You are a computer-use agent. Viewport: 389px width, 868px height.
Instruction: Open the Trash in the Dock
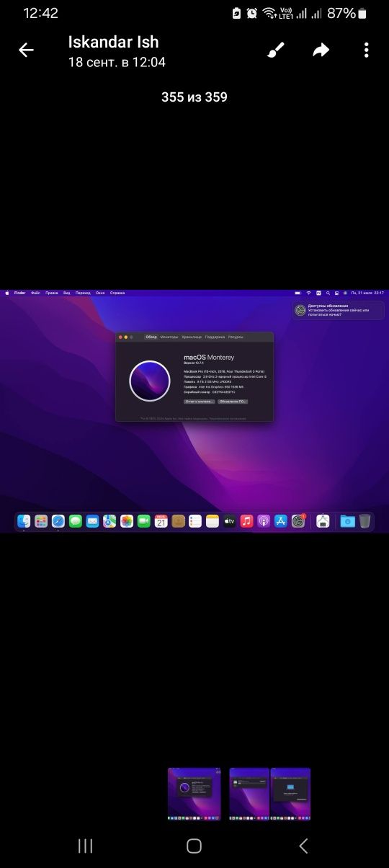tap(365, 521)
